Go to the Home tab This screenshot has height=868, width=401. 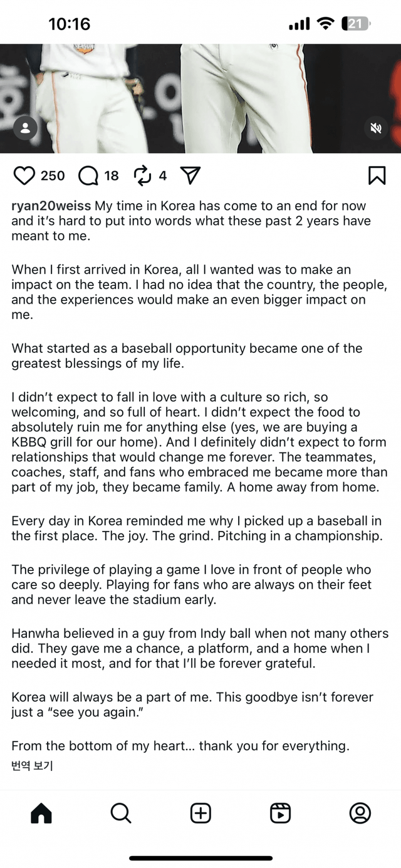[41, 813]
